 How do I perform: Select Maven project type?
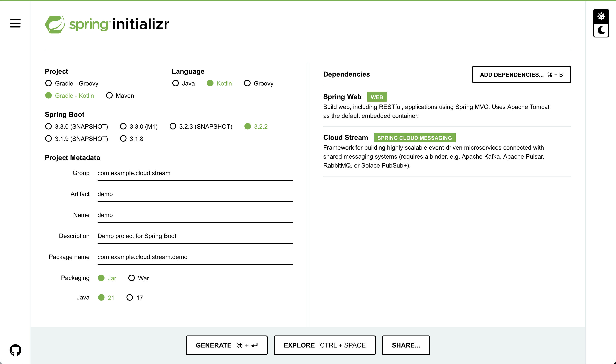(x=120, y=96)
